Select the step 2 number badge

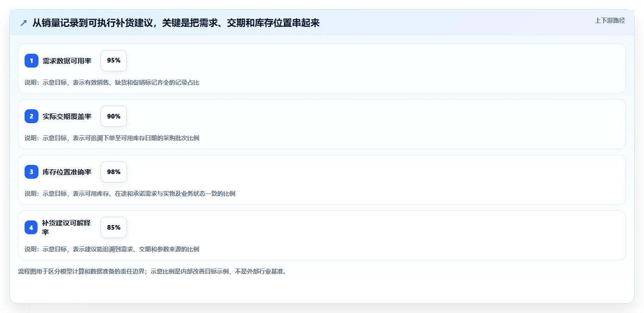[32, 116]
